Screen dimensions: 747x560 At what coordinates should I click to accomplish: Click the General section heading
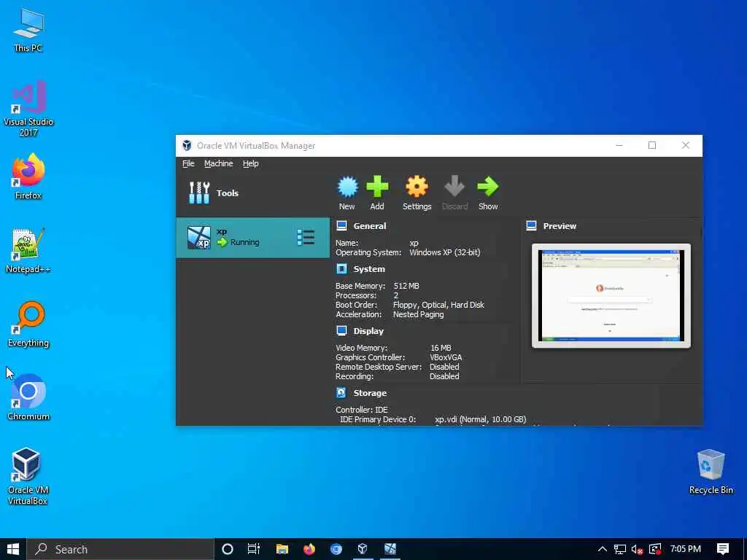pos(370,226)
